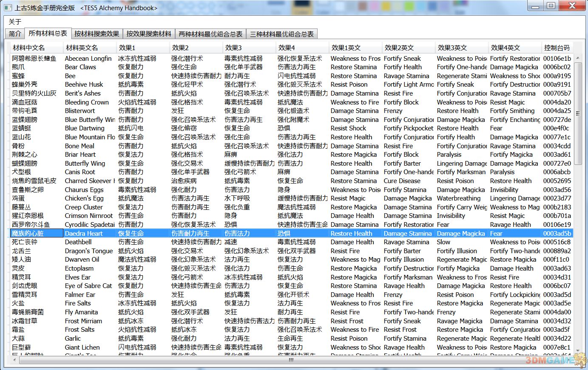This screenshot has height=370, width=588.
Task: Click the 效果1英文 column header
Action: pyautogui.click(x=355, y=48)
